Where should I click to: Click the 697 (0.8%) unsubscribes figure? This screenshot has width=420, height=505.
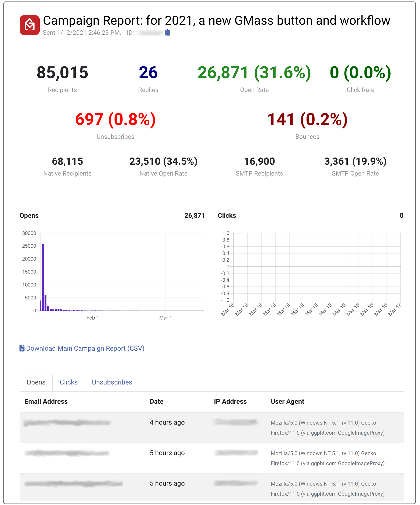(x=115, y=119)
